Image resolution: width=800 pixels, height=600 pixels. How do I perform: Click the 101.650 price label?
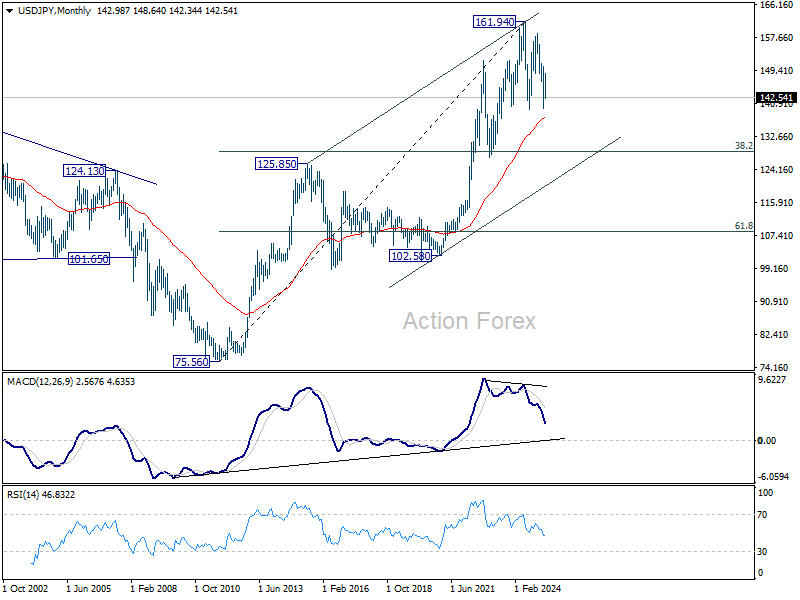pos(89,259)
